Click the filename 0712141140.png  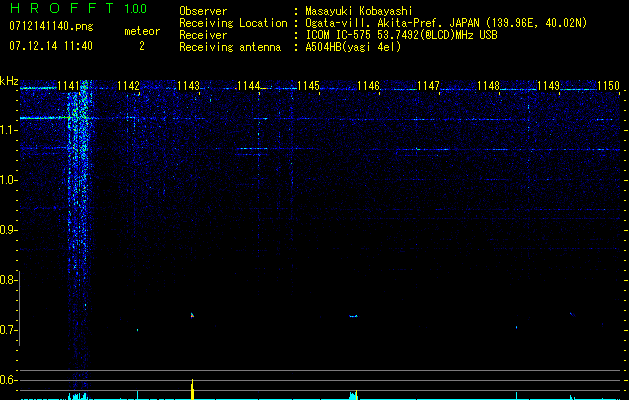[51, 26]
